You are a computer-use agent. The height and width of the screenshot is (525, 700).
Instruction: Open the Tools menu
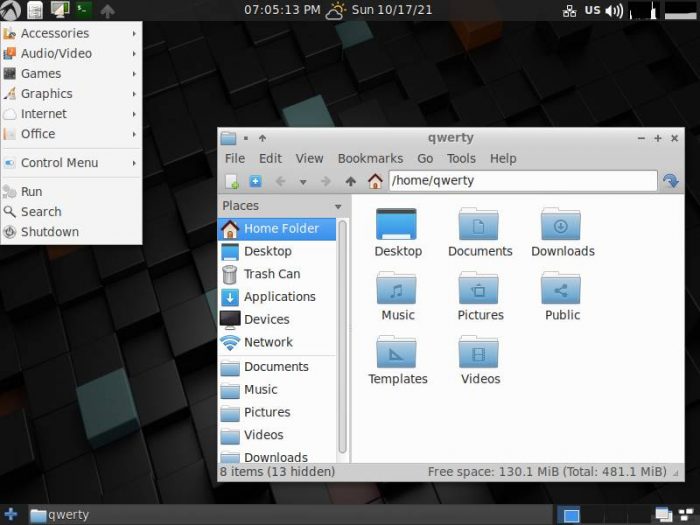(x=461, y=158)
